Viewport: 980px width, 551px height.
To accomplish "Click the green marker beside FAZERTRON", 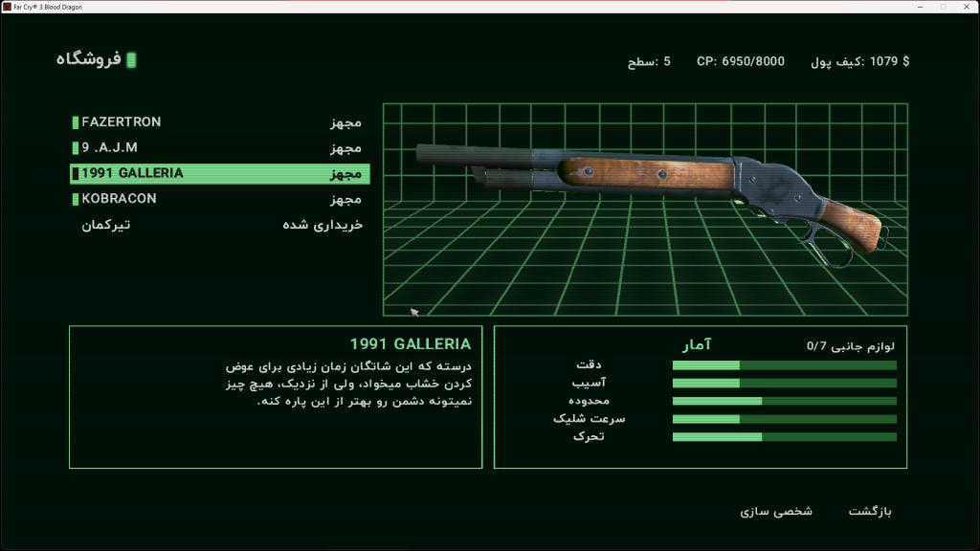I will (75, 122).
